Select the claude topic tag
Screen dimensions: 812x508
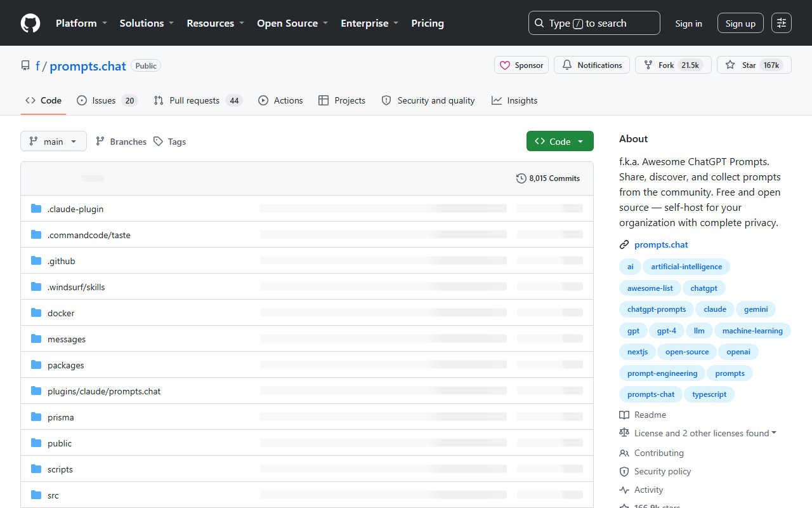click(x=715, y=309)
